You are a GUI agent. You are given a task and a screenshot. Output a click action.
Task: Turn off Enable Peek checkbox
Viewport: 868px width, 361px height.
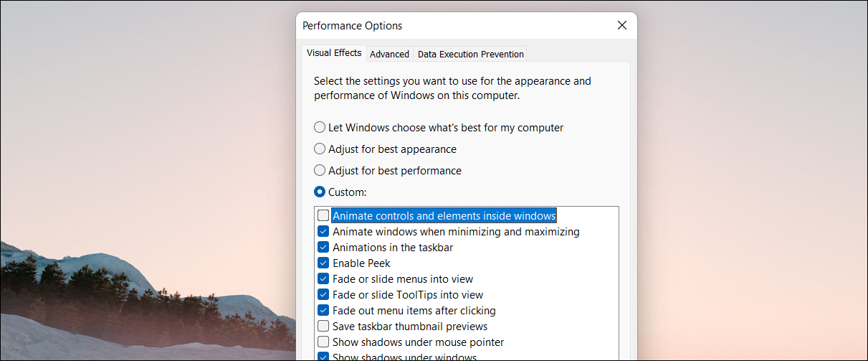coord(324,263)
